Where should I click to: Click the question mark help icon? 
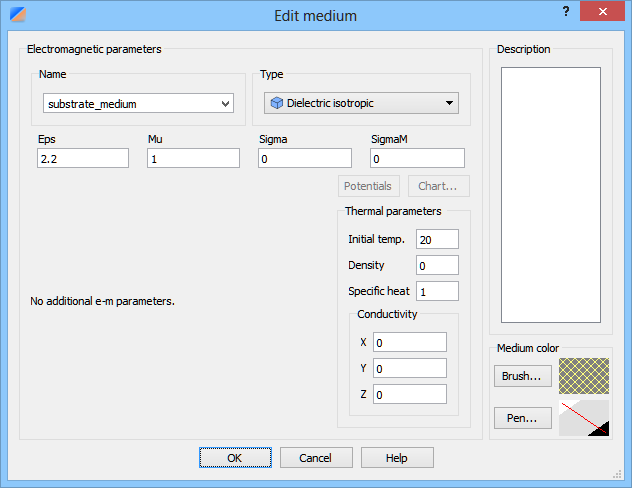coord(566,11)
